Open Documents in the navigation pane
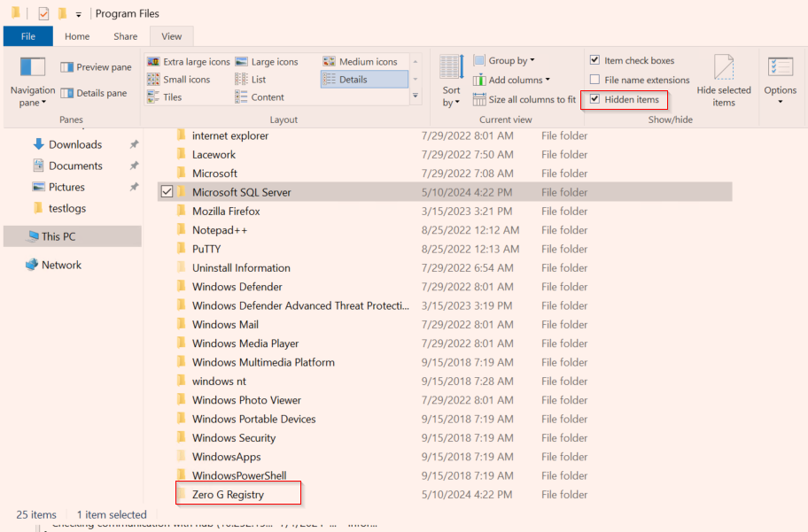This screenshot has height=532, width=808. pyautogui.click(x=75, y=166)
